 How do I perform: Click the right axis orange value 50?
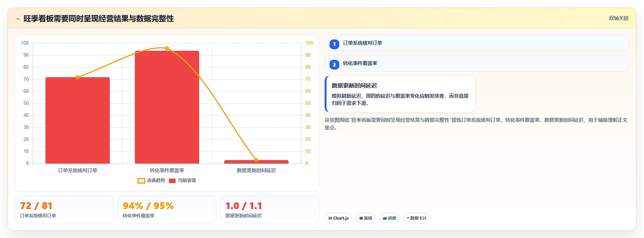coord(308,103)
